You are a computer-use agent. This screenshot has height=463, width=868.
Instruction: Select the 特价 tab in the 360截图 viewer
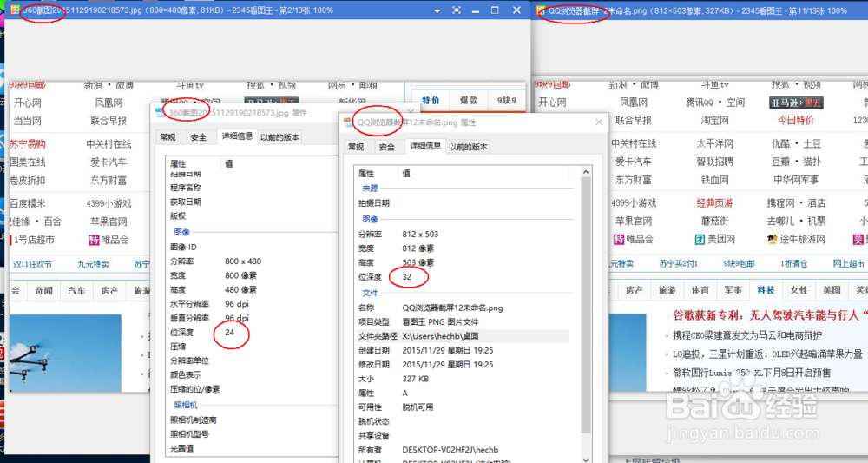pos(431,100)
